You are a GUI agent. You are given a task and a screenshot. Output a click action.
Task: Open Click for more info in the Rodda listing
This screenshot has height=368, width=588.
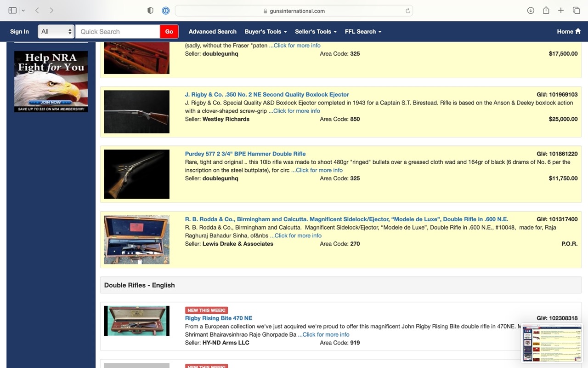pyautogui.click(x=298, y=236)
